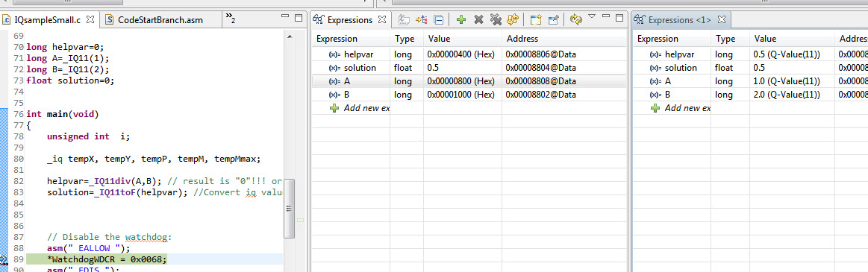
Task: Close the Expressions <1> view tab
Action: [x=721, y=19]
